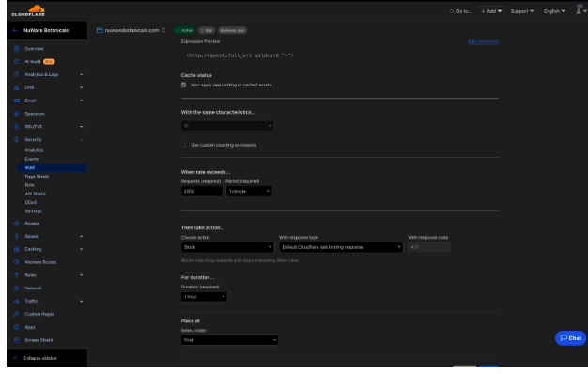
Task: Click the back arrow beside NuWave Botanicals
Action: [x=15, y=30]
